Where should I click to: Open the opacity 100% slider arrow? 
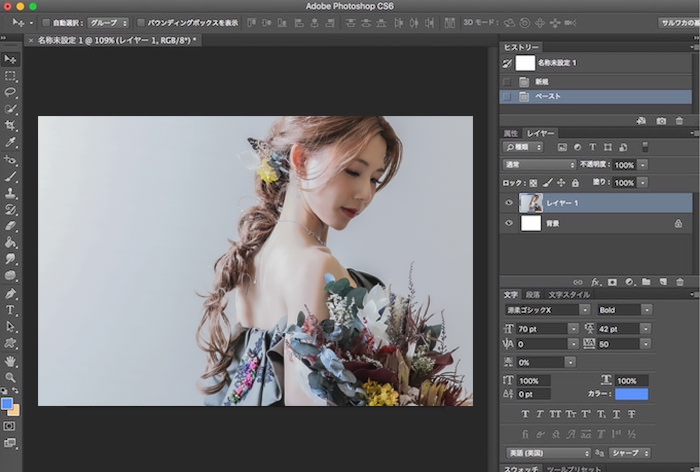coord(643,165)
